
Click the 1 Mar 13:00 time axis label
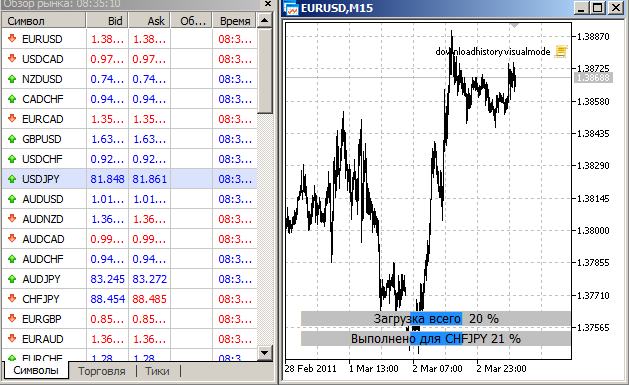pyautogui.click(x=373, y=369)
